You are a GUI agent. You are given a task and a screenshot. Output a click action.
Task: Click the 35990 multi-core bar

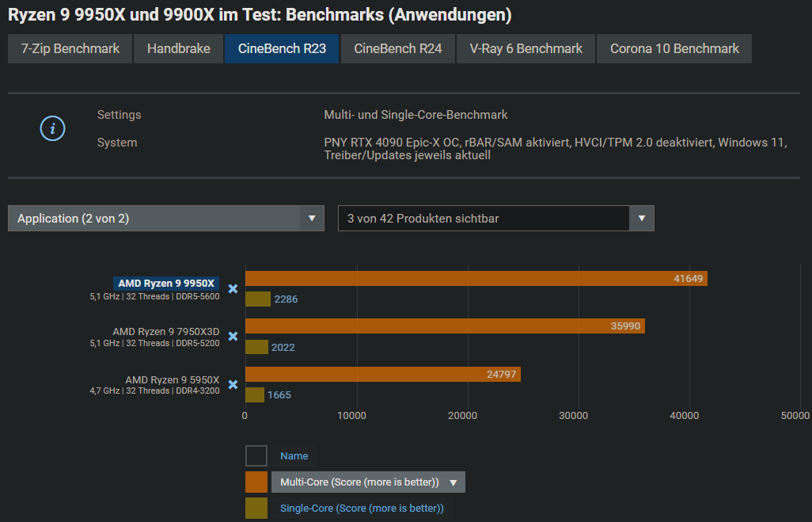click(445, 326)
